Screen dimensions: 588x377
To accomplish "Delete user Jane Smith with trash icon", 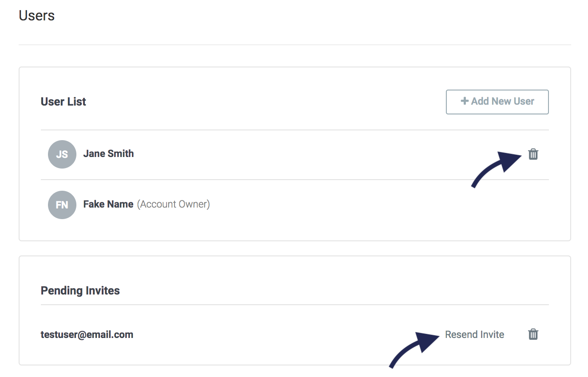I will click(x=533, y=154).
